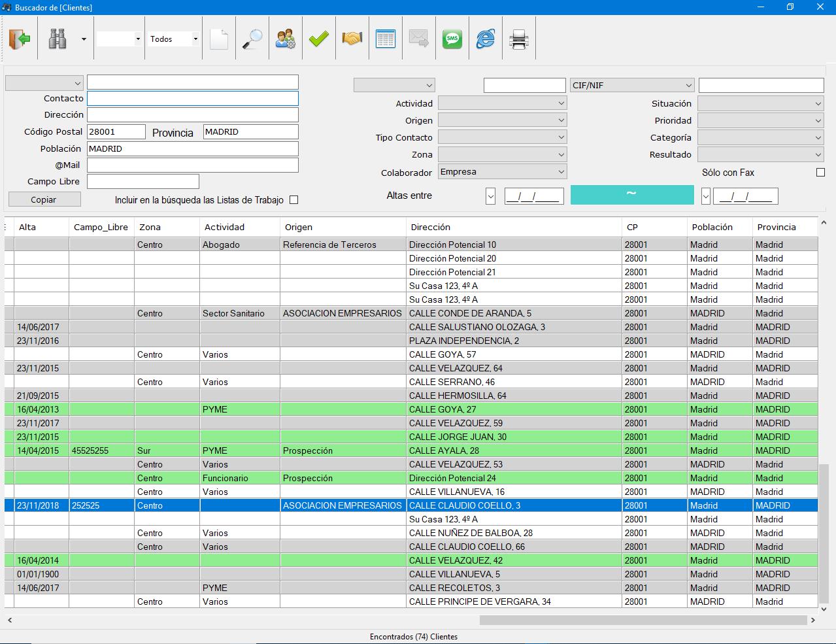836x644 pixels.
Task: Click the turquoise tilde button
Action: click(x=632, y=195)
